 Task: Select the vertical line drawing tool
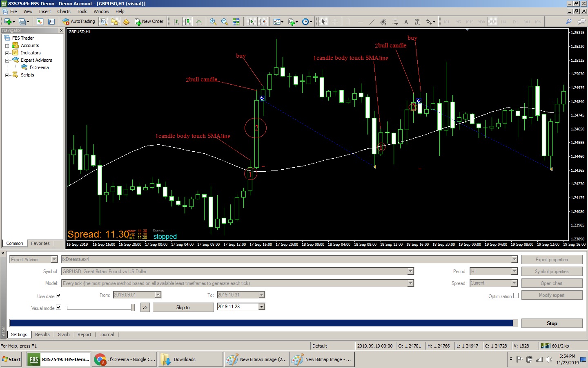(x=349, y=22)
